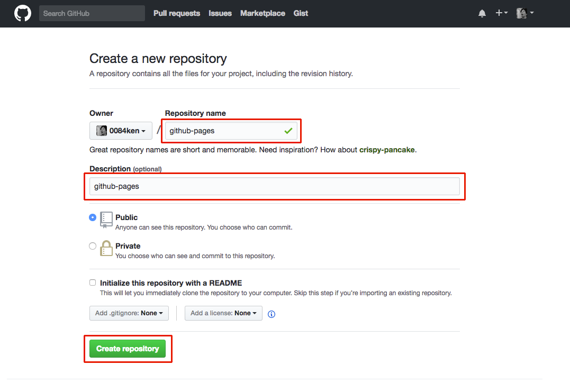The height and width of the screenshot is (392, 570).
Task: Click the owner avatar thumbnail in 0084ken button
Action: click(x=101, y=131)
